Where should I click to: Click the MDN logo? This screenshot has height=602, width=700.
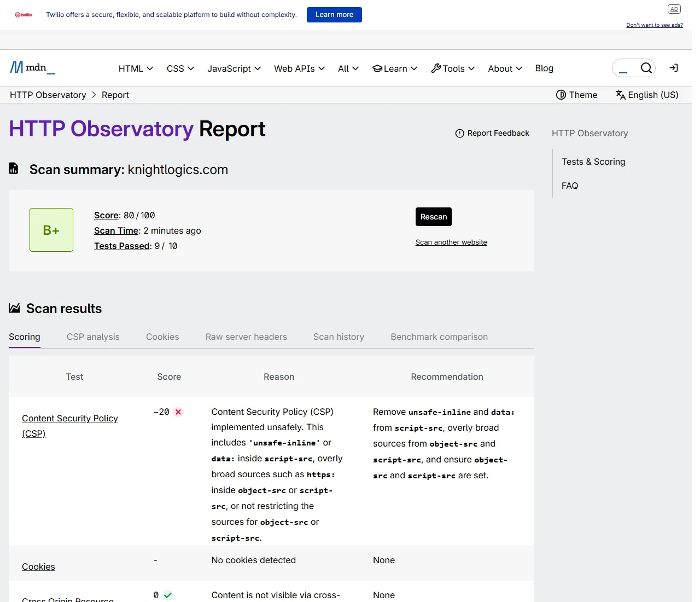coord(32,68)
